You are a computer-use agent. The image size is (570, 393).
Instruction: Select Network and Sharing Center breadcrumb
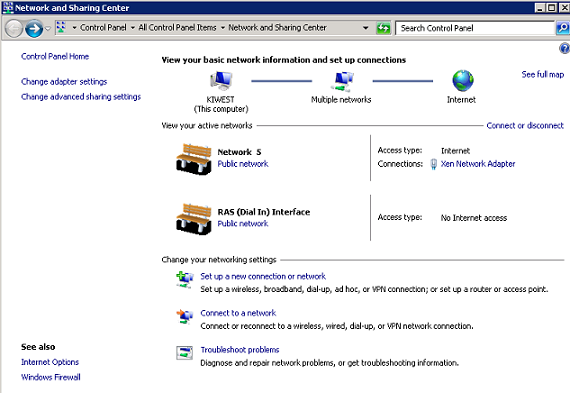click(277, 28)
